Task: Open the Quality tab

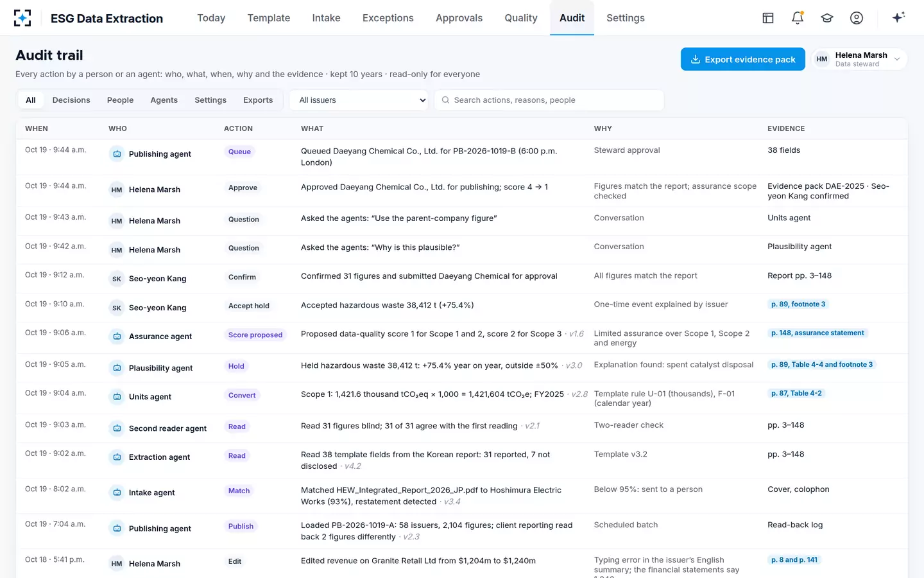Action: (x=521, y=18)
